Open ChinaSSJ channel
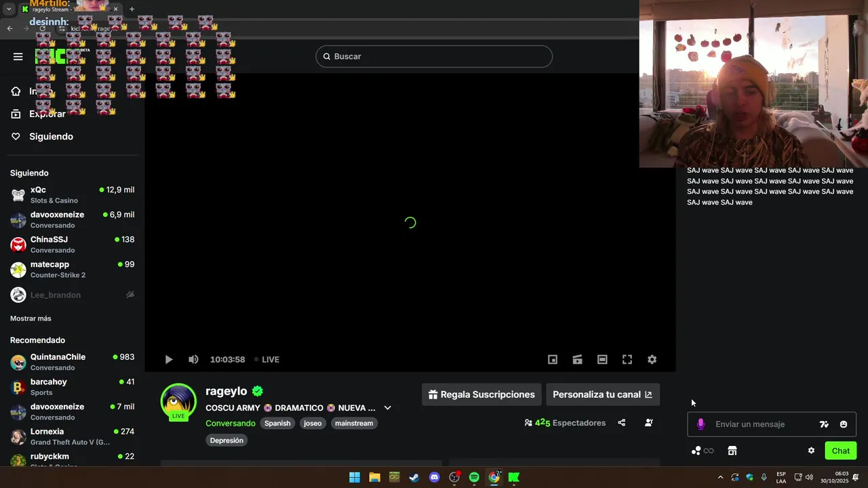Screen dimensions: 868x488 (72, 245)
